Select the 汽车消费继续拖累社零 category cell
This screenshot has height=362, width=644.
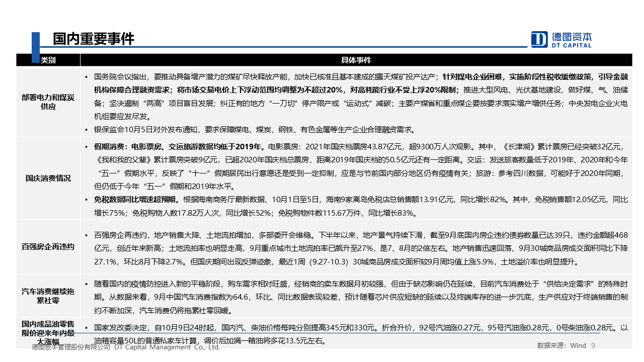48,296
